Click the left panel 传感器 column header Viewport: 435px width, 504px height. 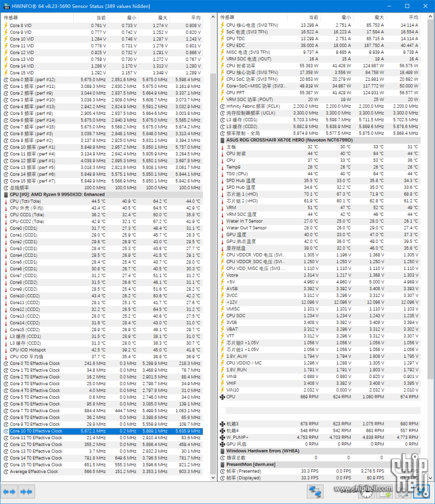[x=38, y=18]
